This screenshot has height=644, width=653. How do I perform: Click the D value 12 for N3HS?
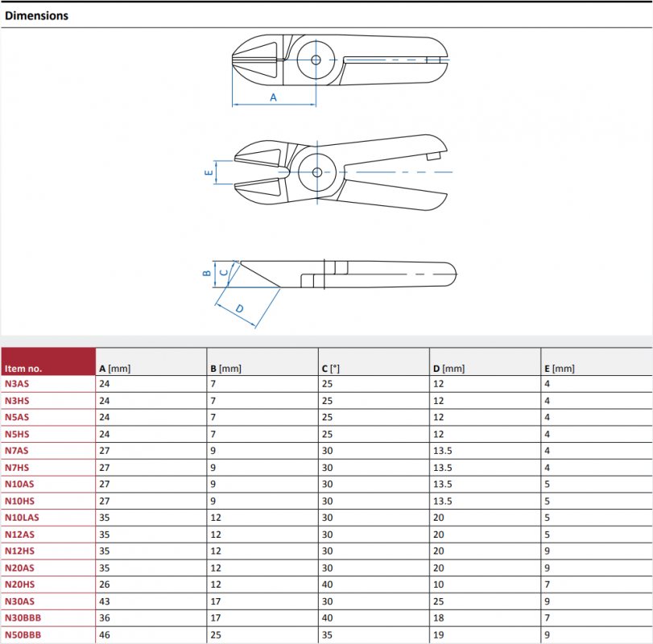439,401
